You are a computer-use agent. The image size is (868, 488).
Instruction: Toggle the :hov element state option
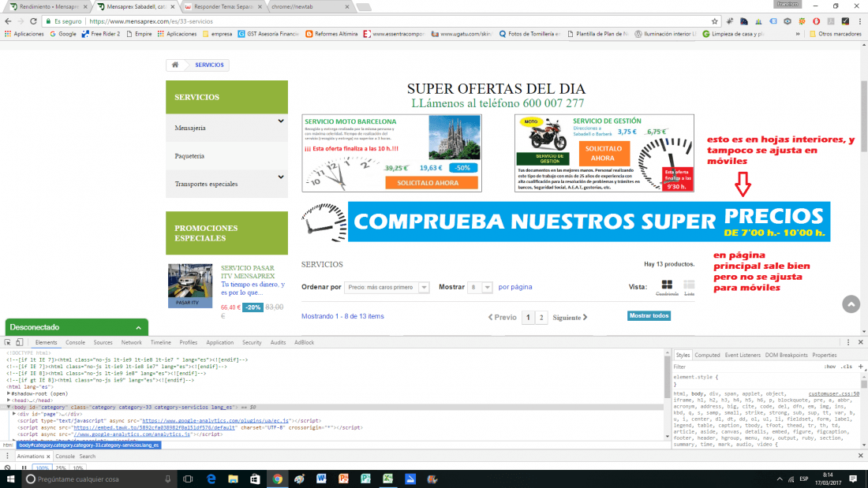tap(830, 367)
